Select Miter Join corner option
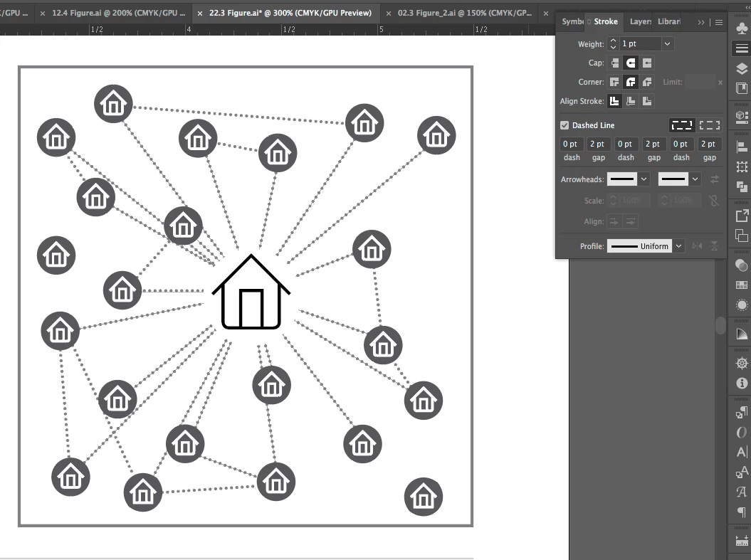 tap(614, 82)
